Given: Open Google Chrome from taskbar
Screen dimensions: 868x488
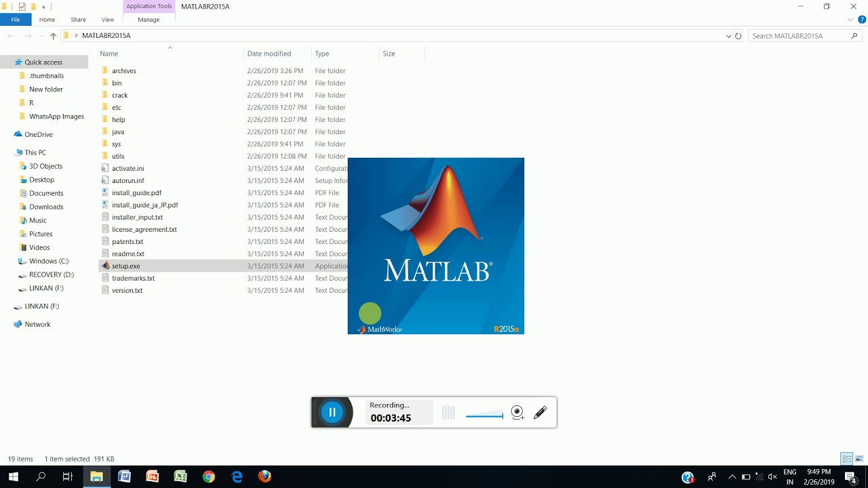Looking at the screenshot, I should pos(208,476).
